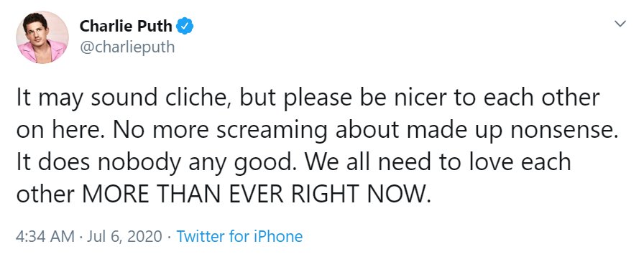The height and width of the screenshot is (262, 644).
Task: Click the pink shirt in the avatar
Action: point(41,53)
